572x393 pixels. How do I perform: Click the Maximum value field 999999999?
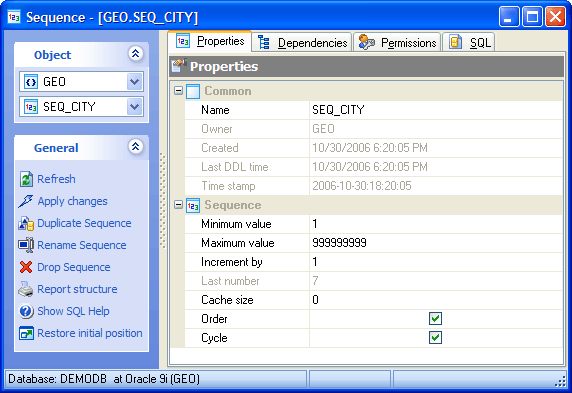pos(436,243)
